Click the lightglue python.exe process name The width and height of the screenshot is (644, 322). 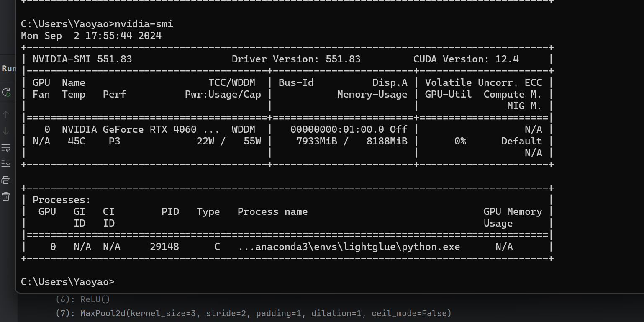349,247
